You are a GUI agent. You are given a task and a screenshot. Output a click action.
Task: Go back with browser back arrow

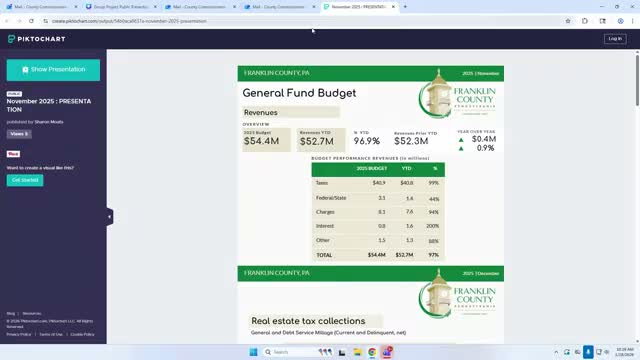(x=7, y=21)
